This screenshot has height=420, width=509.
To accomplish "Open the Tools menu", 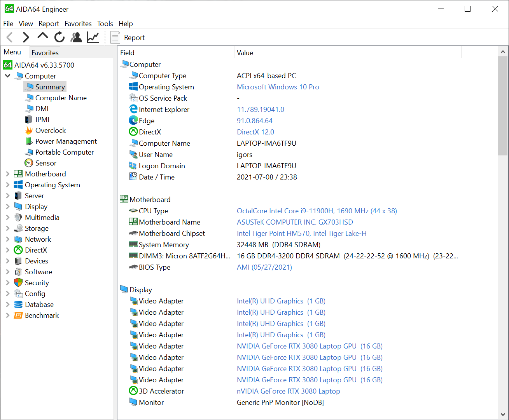I will 105,24.
